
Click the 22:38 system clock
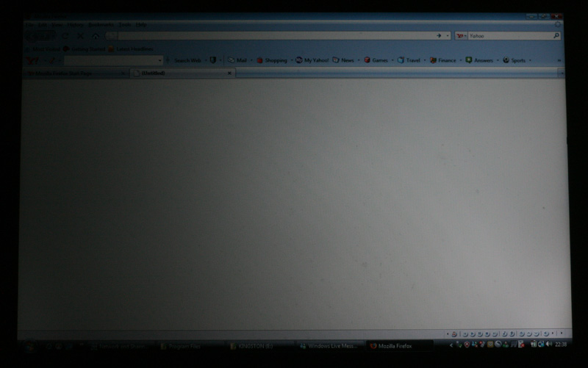point(561,344)
